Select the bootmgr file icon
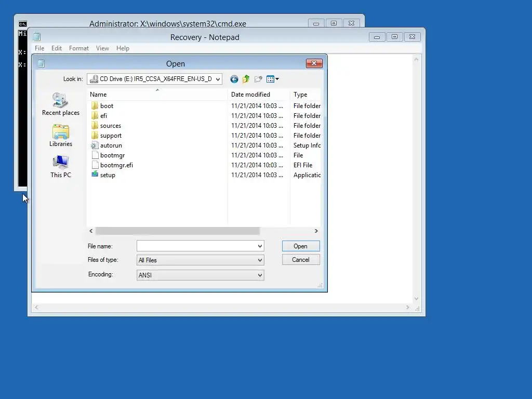This screenshot has height=399, width=532. coord(95,155)
